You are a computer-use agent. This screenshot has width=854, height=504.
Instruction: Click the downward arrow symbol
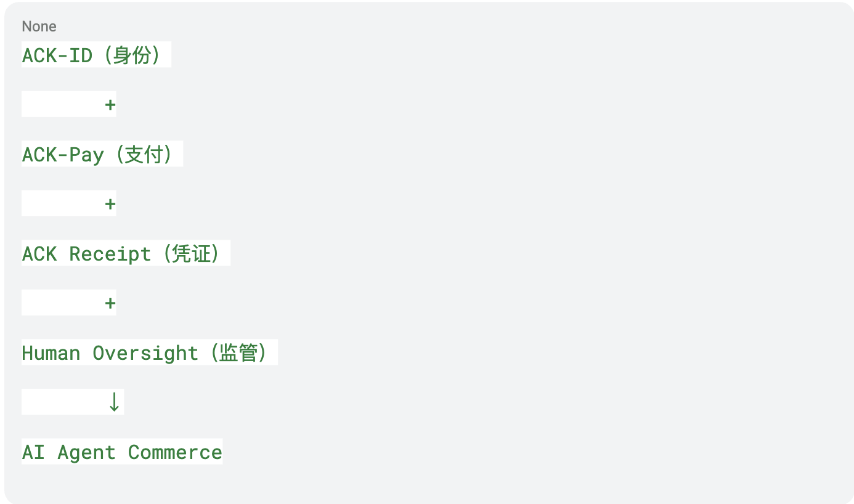(x=113, y=402)
